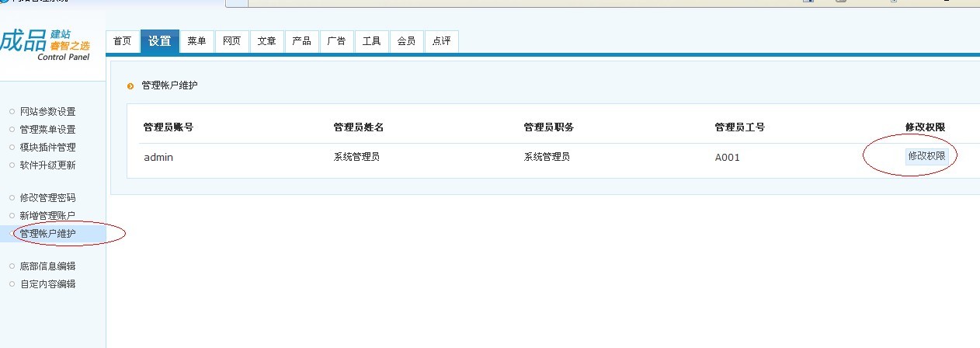Open the 文章 tab
This screenshot has width=980, height=348.
266,41
